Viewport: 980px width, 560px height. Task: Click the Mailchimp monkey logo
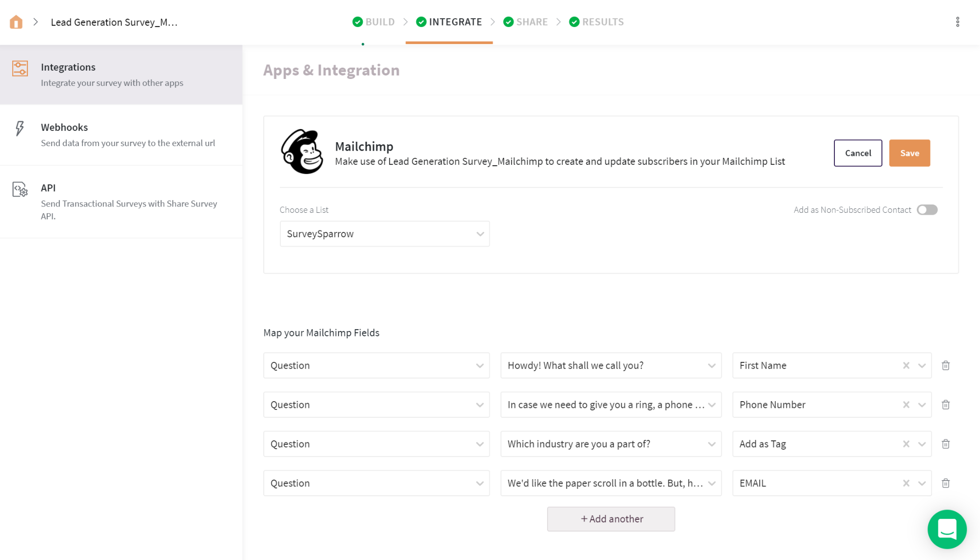pyautogui.click(x=302, y=152)
